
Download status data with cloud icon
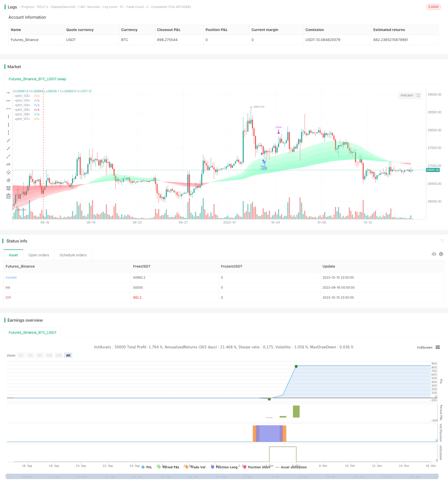click(434, 254)
